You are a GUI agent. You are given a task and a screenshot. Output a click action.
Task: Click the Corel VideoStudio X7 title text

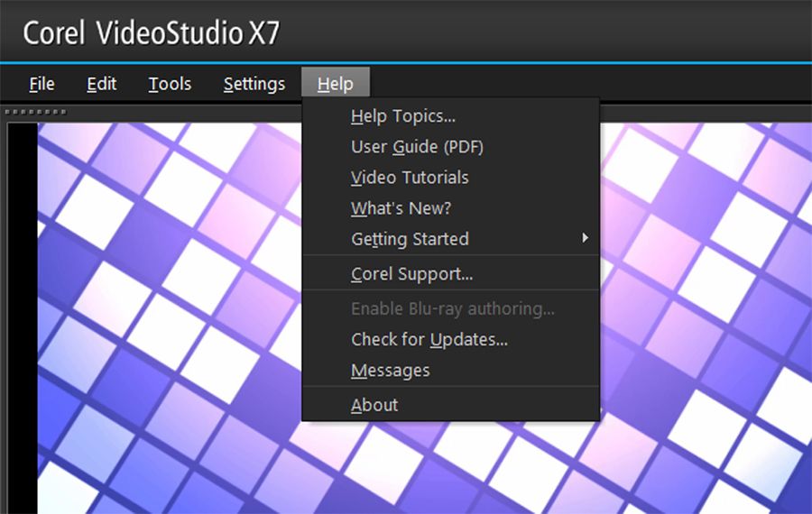tap(151, 33)
